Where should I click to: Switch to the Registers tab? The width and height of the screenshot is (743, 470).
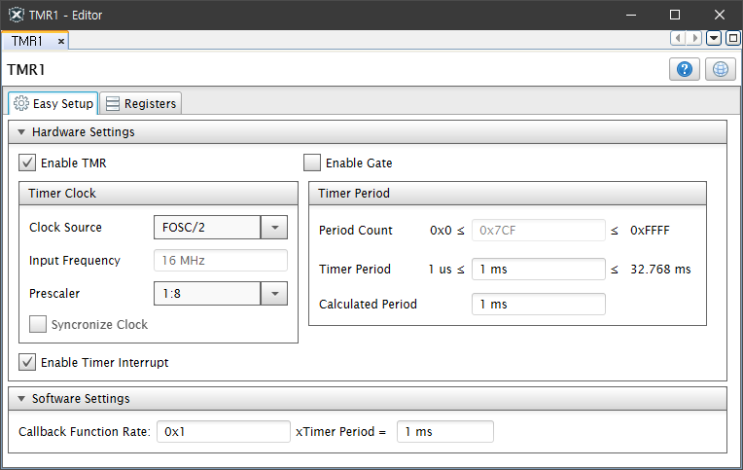[x=141, y=103]
